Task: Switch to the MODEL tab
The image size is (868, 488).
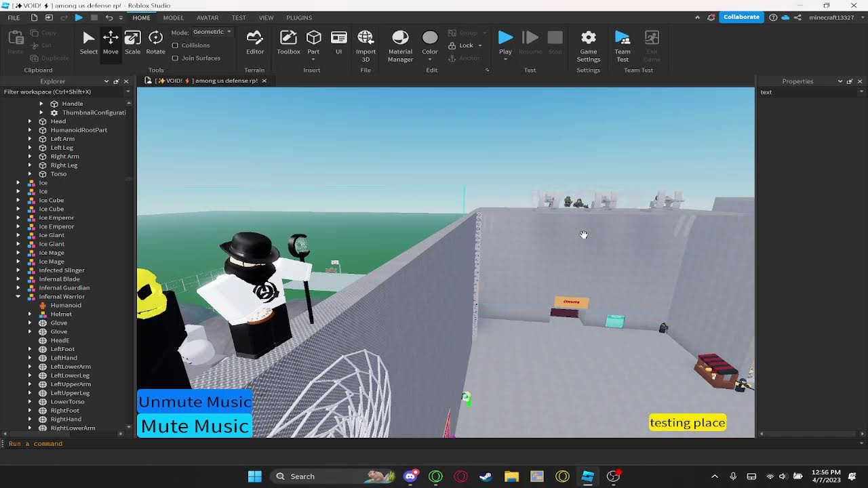Action: [173, 18]
